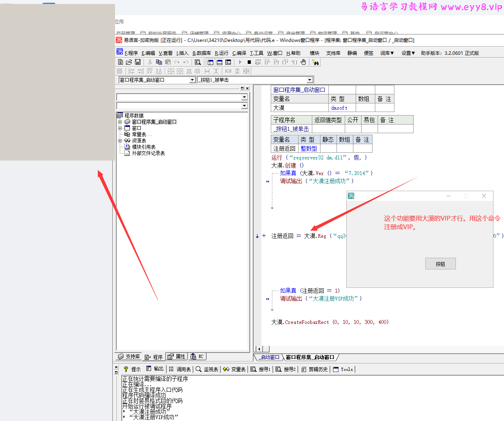Click the code editor horizontal scrollbar left arrow
This screenshot has width=504, height=421.
pos(259,349)
